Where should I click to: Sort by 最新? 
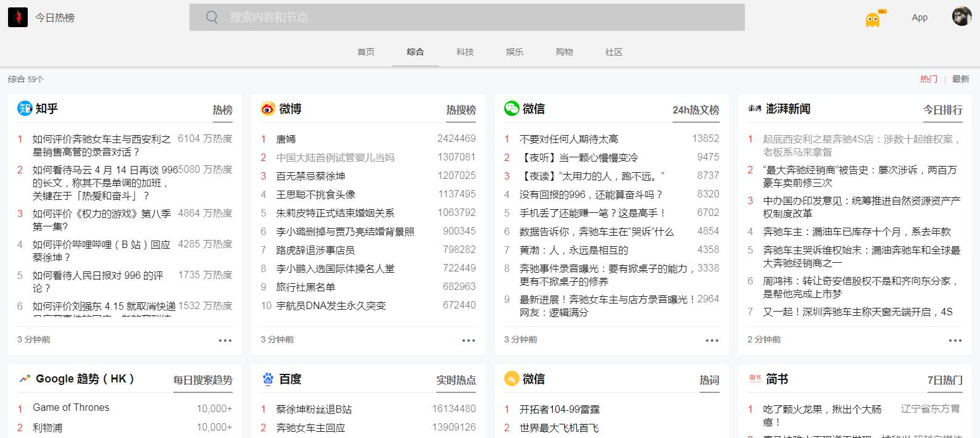pyautogui.click(x=961, y=79)
